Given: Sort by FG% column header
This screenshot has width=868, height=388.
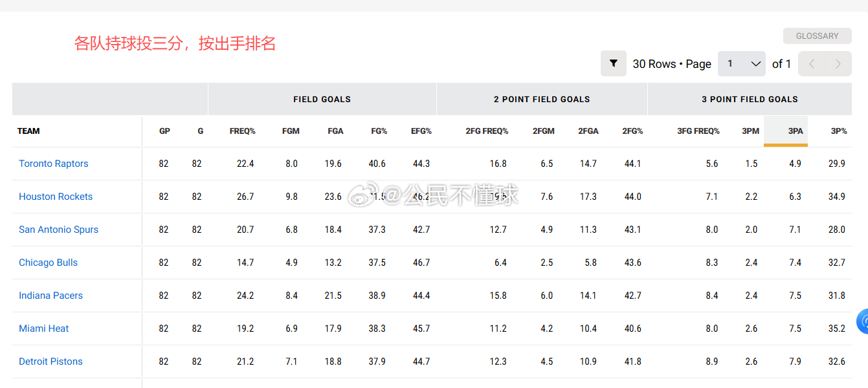Looking at the screenshot, I should (x=379, y=131).
